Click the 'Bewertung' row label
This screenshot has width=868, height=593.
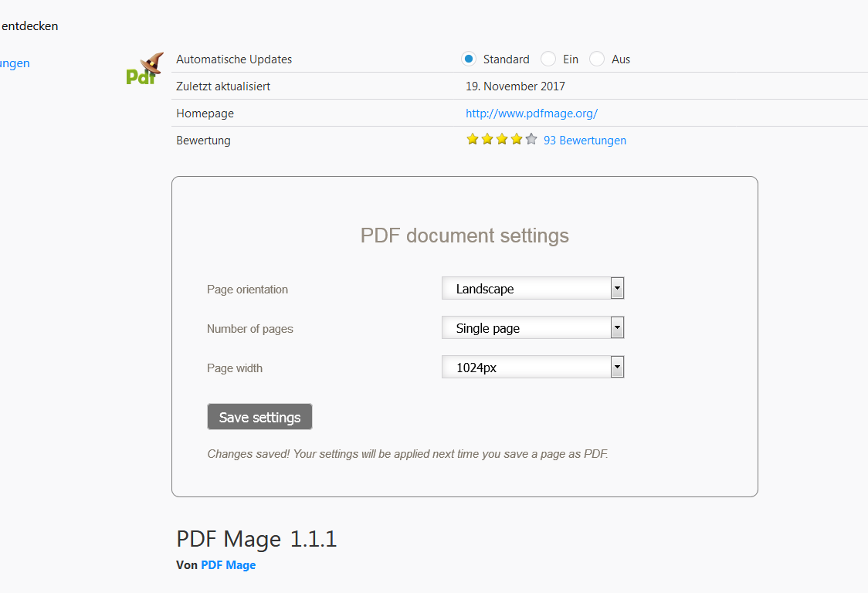point(203,141)
